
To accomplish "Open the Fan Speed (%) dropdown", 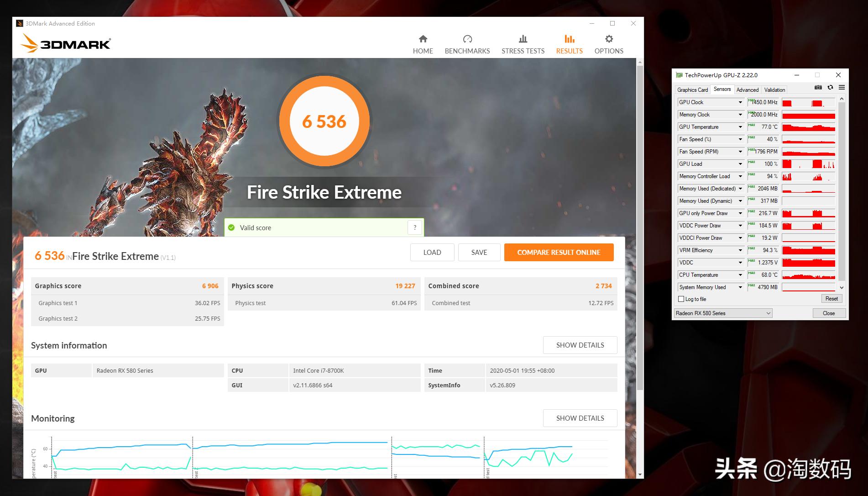I will point(740,139).
